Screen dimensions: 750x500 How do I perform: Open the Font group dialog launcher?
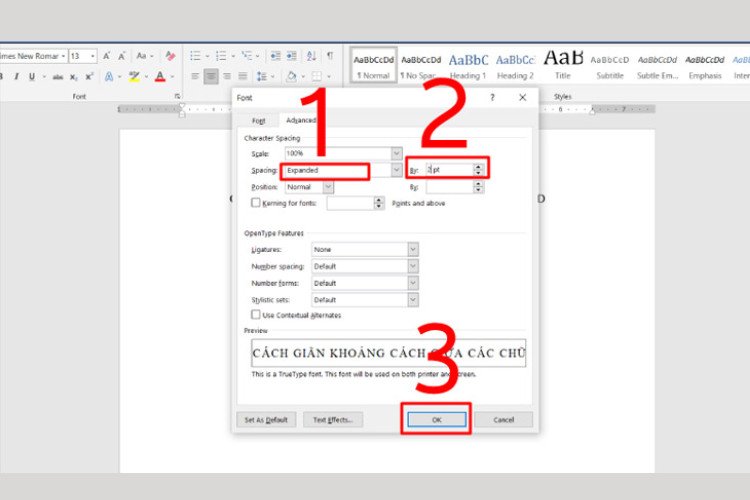(x=177, y=97)
